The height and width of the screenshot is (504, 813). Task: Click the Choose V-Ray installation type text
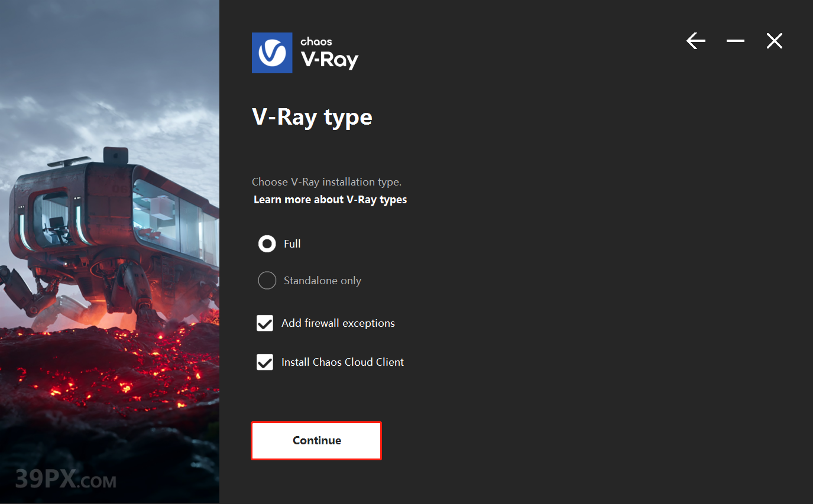pyautogui.click(x=326, y=181)
